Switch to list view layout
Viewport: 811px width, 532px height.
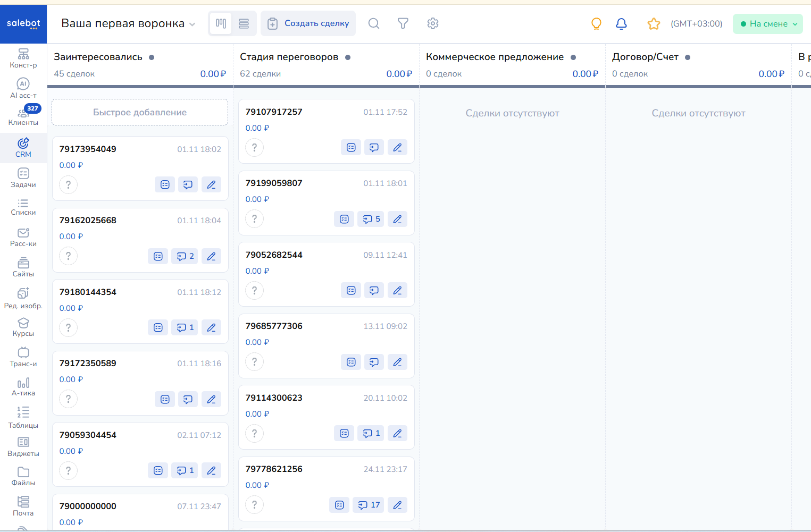244,23
